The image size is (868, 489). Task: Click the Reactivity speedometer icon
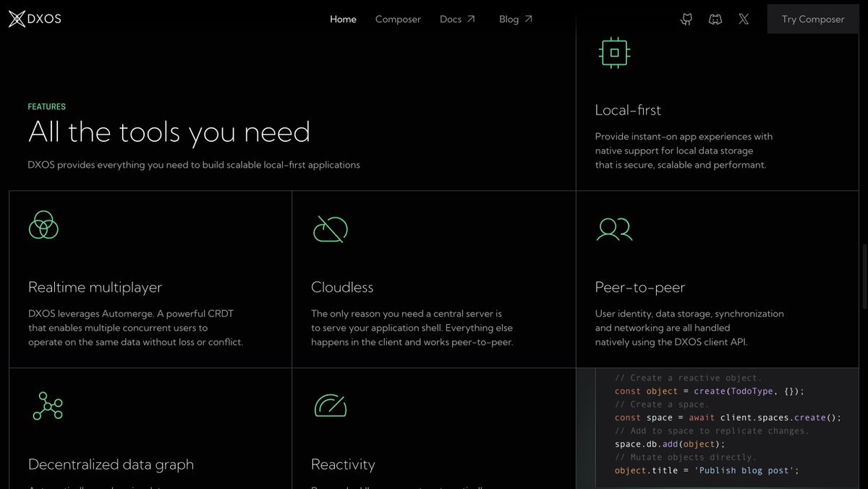330,405
